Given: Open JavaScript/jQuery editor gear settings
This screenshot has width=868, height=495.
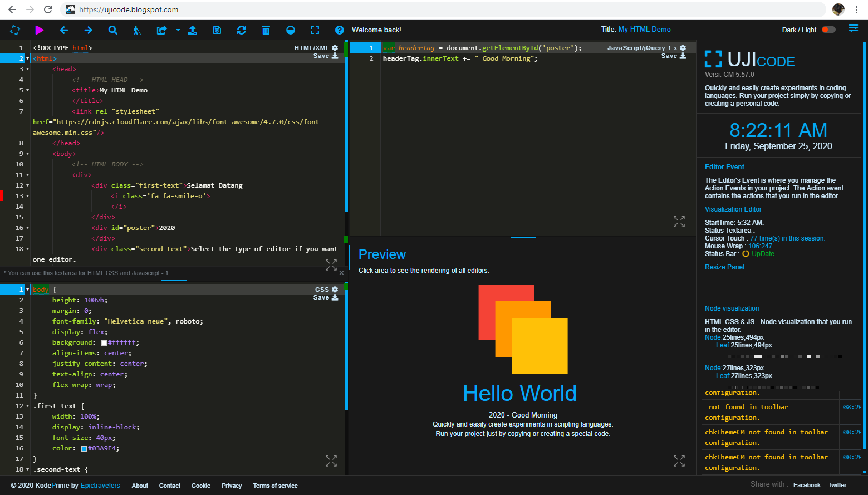Looking at the screenshot, I should (x=683, y=48).
